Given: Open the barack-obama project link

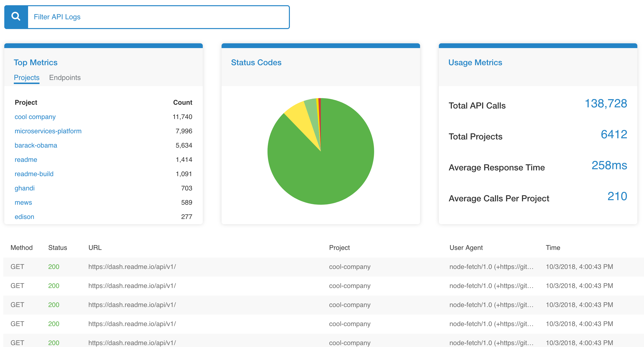Looking at the screenshot, I should click(36, 145).
